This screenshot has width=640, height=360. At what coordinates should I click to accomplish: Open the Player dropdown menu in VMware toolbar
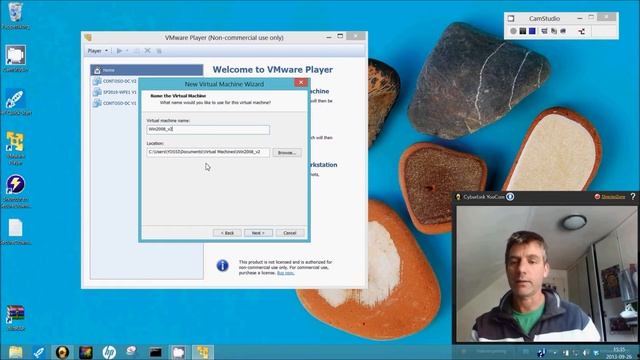98,51
